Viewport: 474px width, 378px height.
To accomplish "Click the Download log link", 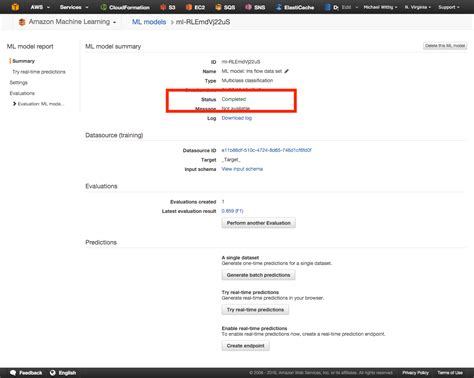I will pyautogui.click(x=237, y=118).
